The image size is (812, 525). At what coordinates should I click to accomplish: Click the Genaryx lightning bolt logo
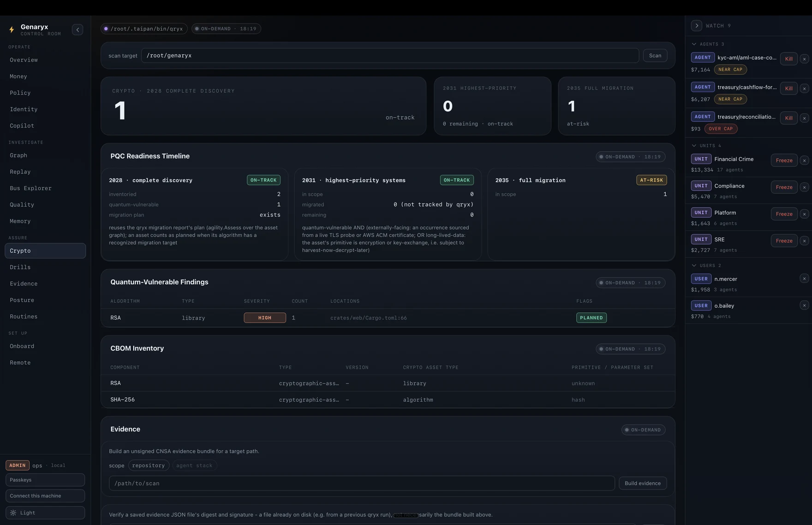click(12, 30)
